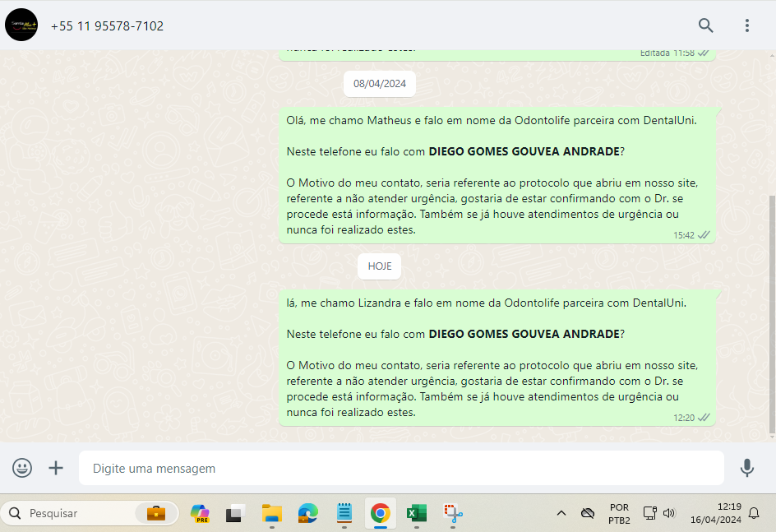Click the Windows Pesquisar search box

(89, 513)
